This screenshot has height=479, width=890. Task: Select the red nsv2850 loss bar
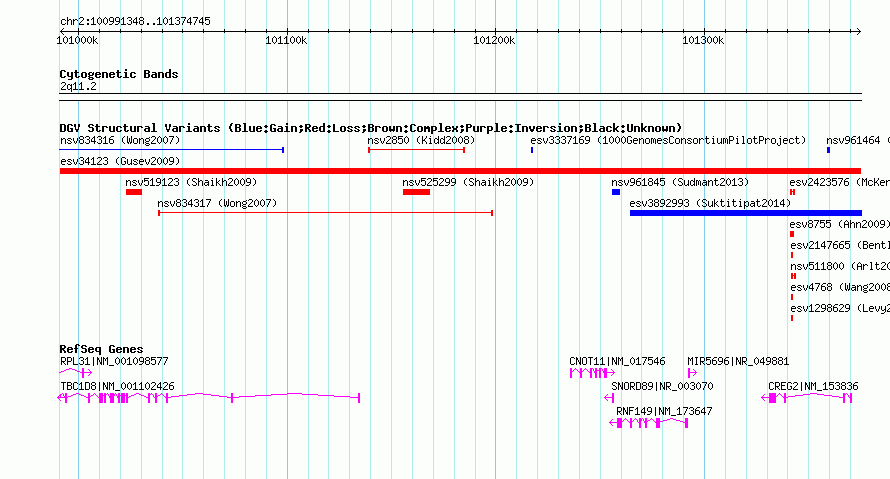(417, 150)
